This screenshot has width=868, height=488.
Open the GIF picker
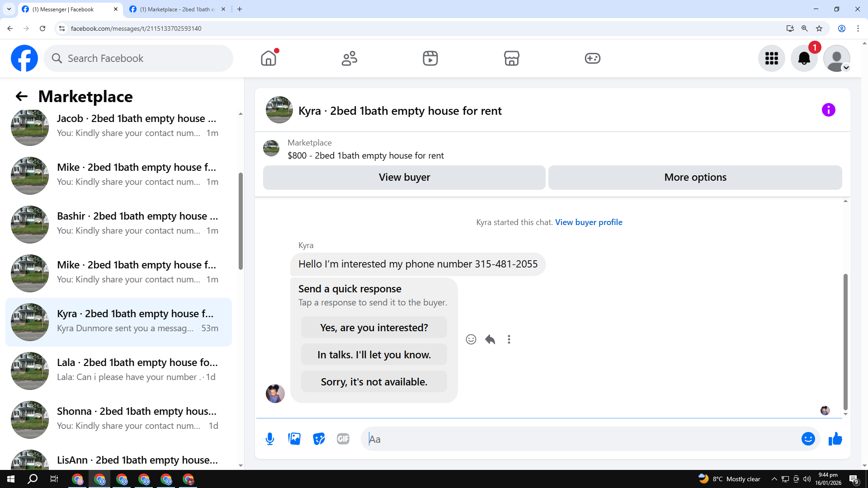point(343,439)
